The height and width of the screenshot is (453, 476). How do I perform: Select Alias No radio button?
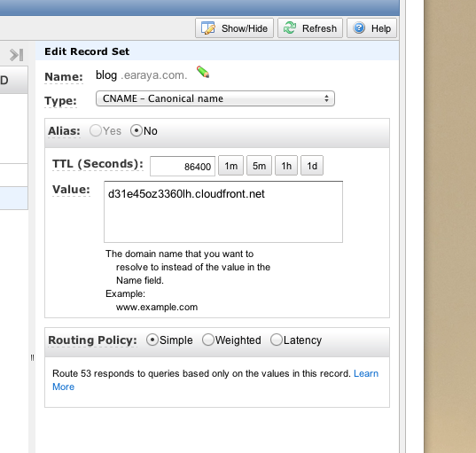point(137,131)
